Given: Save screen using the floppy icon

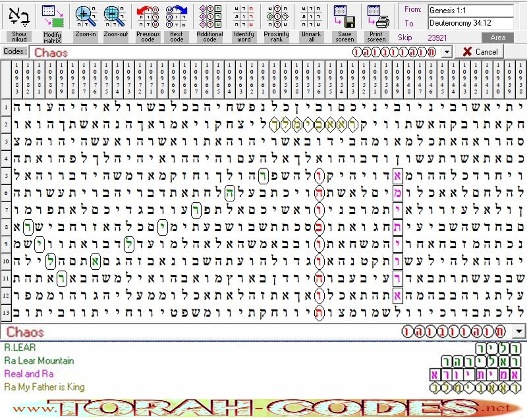Looking at the screenshot, I should pyautogui.click(x=344, y=17).
